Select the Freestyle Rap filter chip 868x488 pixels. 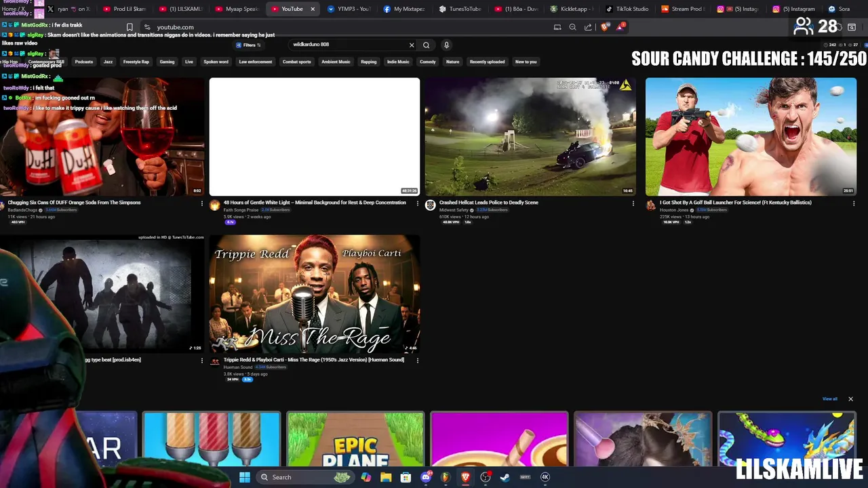[x=136, y=62]
